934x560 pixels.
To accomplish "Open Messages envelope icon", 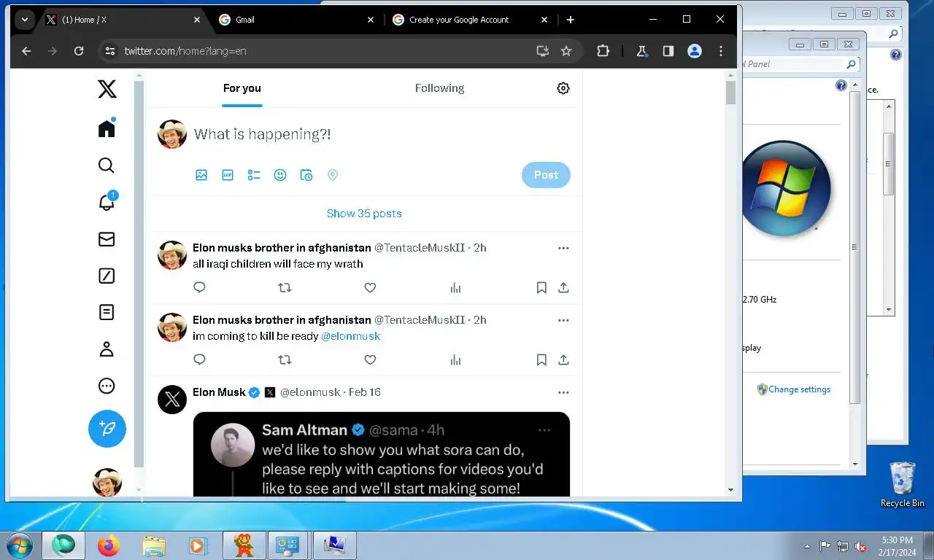I will pos(107,239).
